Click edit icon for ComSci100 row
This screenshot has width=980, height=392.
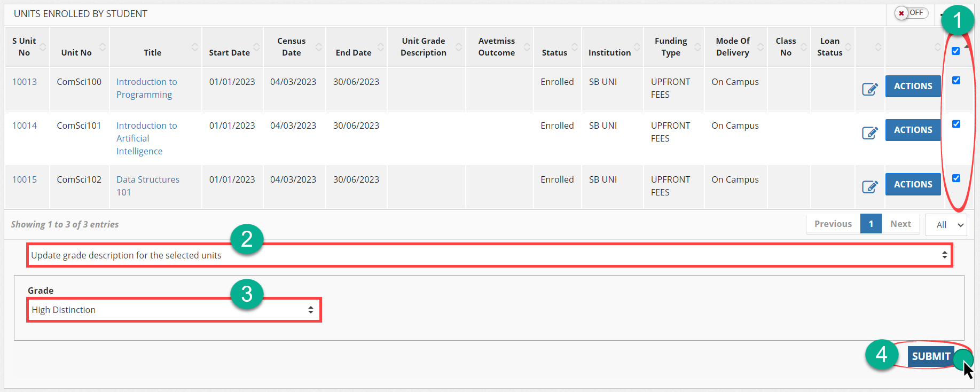(869, 89)
